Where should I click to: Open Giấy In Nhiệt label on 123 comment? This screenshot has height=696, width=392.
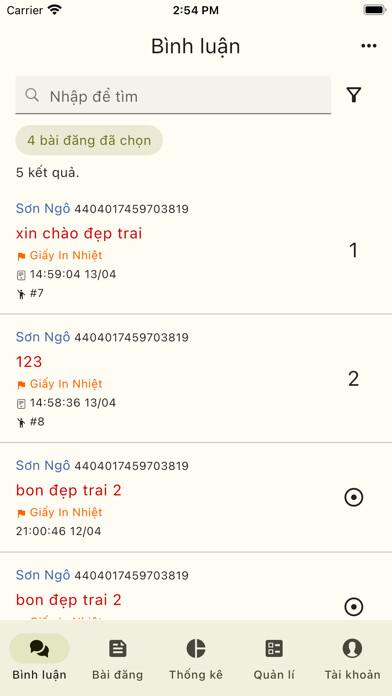(x=66, y=384)
